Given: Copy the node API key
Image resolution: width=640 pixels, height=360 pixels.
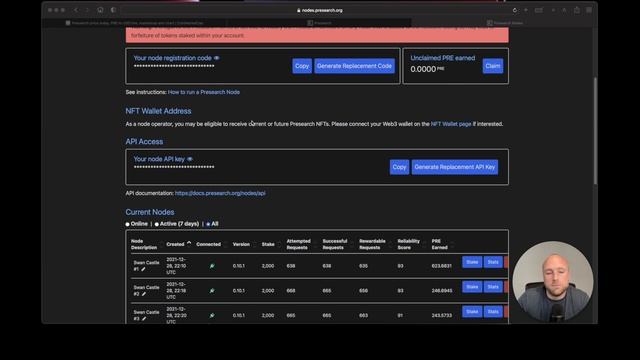Looking at the screenshot, I should (x=399, y=167).
